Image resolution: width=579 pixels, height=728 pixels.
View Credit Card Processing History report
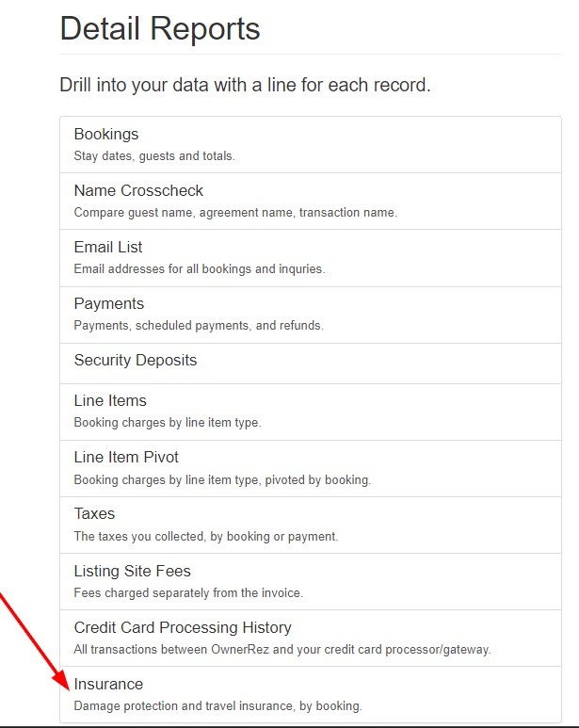[183, 628]
